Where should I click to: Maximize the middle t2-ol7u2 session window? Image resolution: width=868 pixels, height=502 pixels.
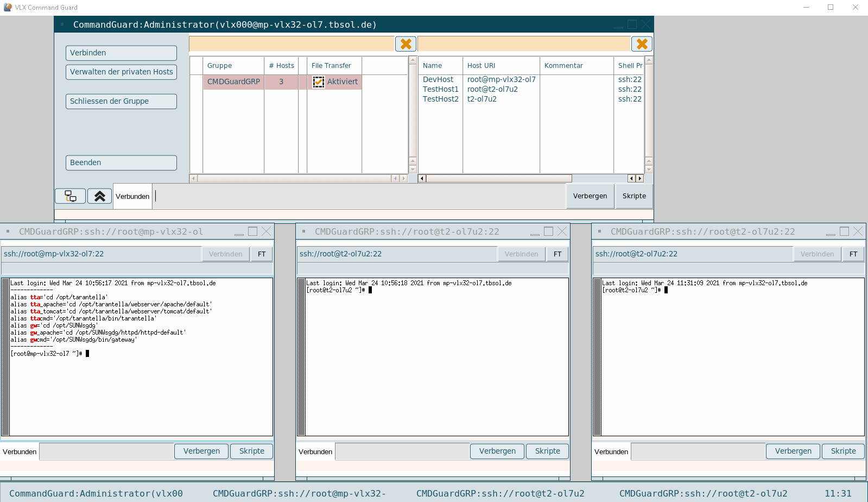pyautogui.click(x=548, y=231)
